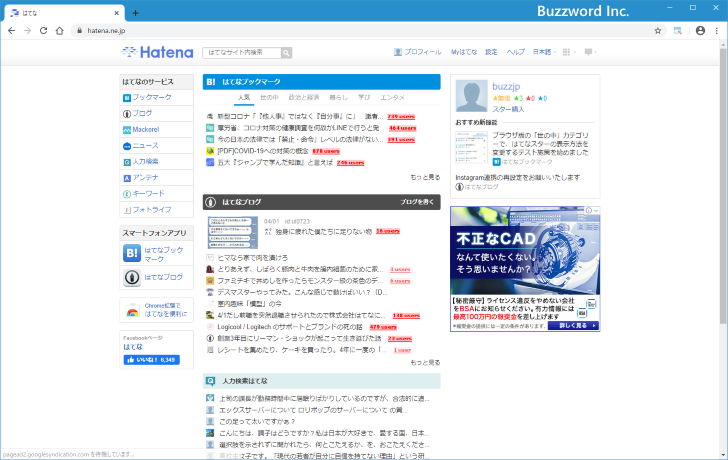Open the Chrome profile avatar icon

click(x=701, y=31)
